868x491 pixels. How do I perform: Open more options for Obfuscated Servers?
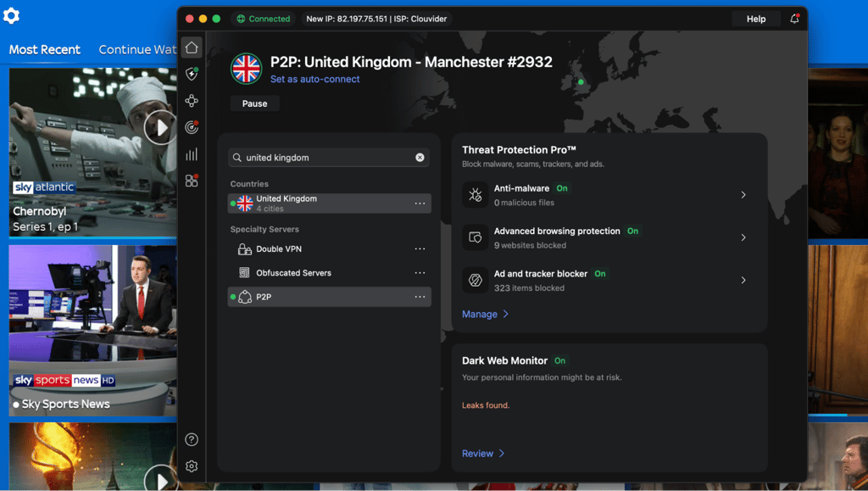[x=420, y=273]
